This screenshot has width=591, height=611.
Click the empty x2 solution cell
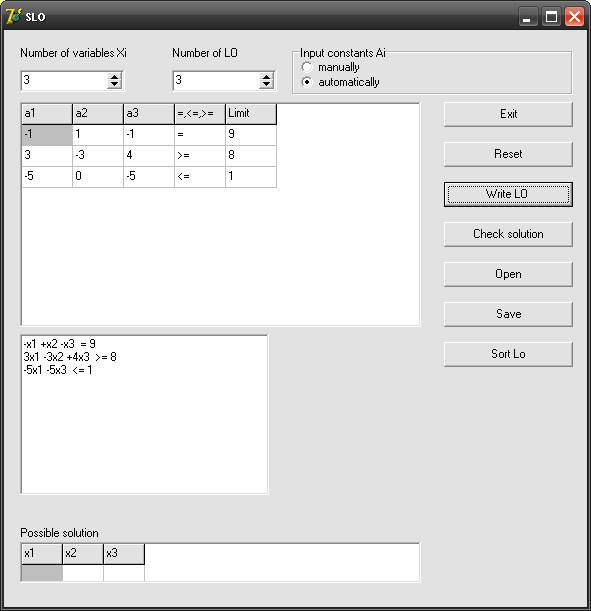(x=83, y=573)
